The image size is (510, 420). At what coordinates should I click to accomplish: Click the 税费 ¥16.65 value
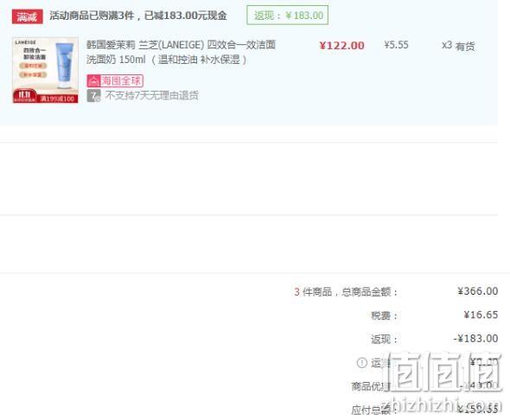[x=481, y=315]
